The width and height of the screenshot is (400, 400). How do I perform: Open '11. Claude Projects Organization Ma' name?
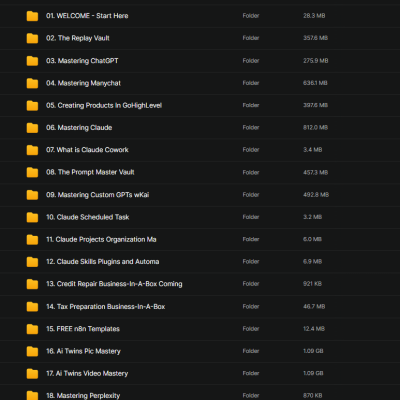pyautogui.click(x=101, y=239)
